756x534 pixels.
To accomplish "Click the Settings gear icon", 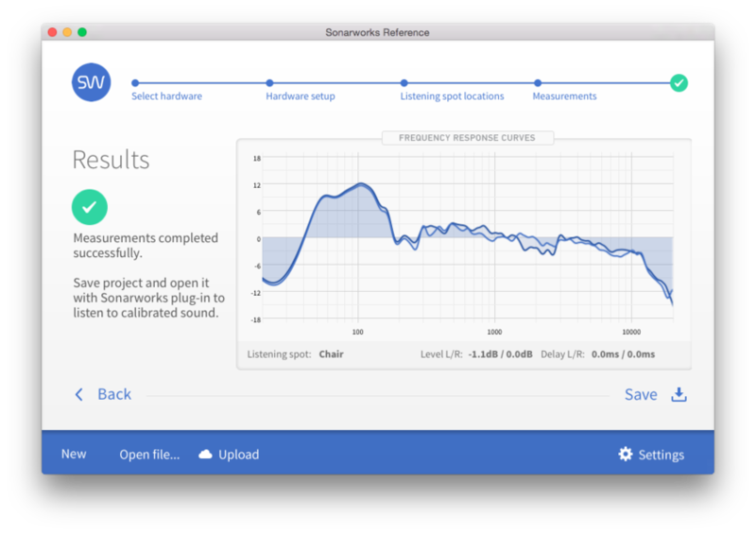I will point(626,455).
